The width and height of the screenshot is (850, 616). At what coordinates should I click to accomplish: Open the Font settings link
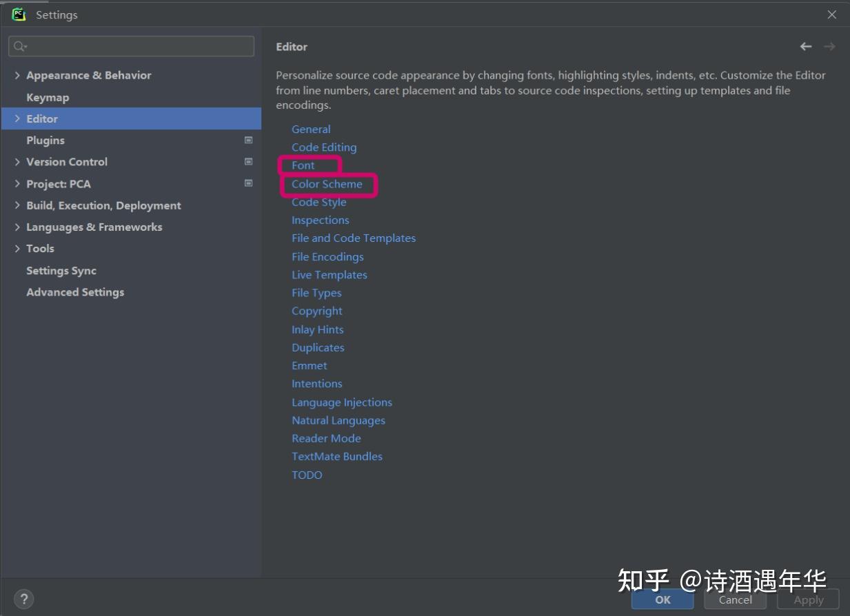click(303, 165)
